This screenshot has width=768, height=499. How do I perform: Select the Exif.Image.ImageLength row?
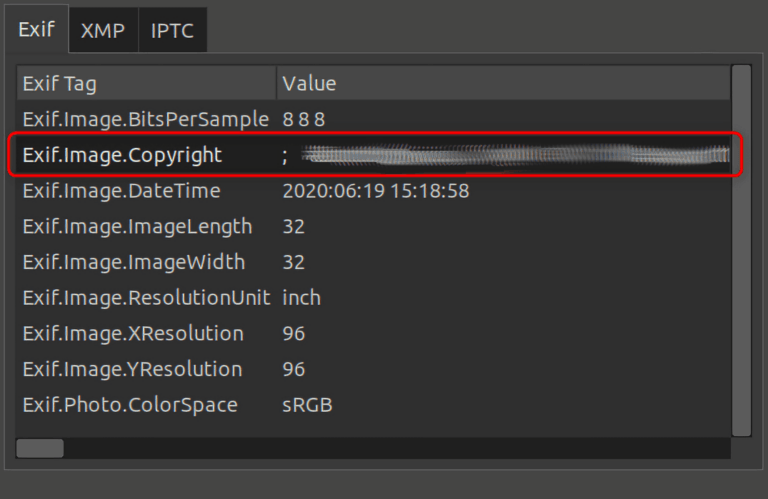[137, 227]
